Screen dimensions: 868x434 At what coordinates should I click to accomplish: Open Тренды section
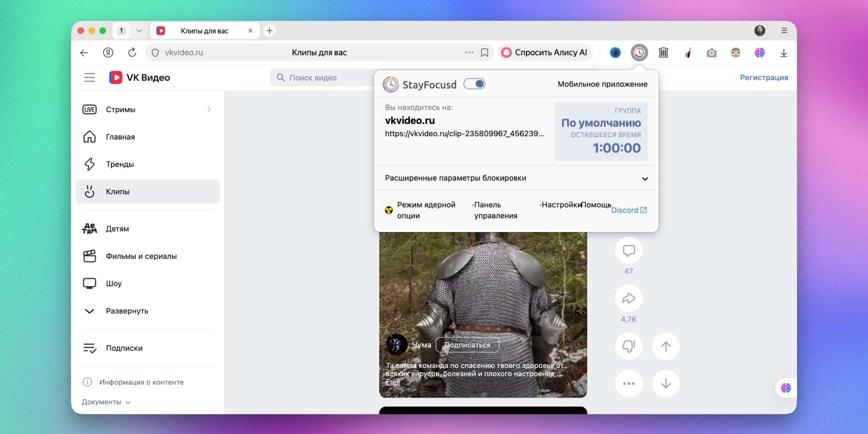(x=147, y=164)
